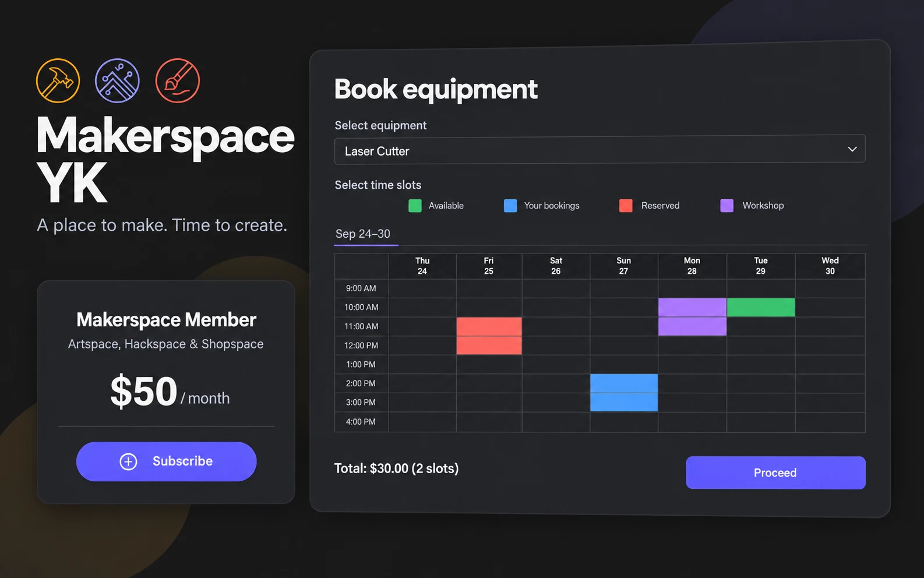Click the green Available legend swatch

pos(415,206)
